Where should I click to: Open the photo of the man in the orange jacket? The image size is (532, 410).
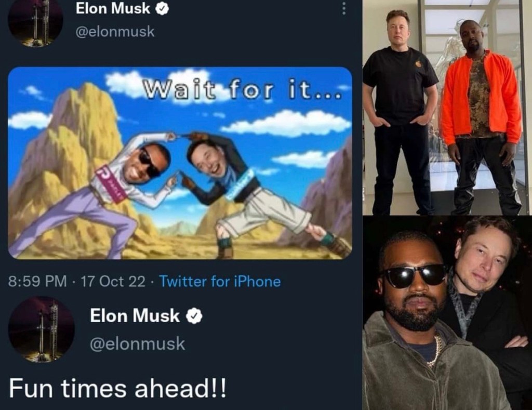tap(447, 107)
